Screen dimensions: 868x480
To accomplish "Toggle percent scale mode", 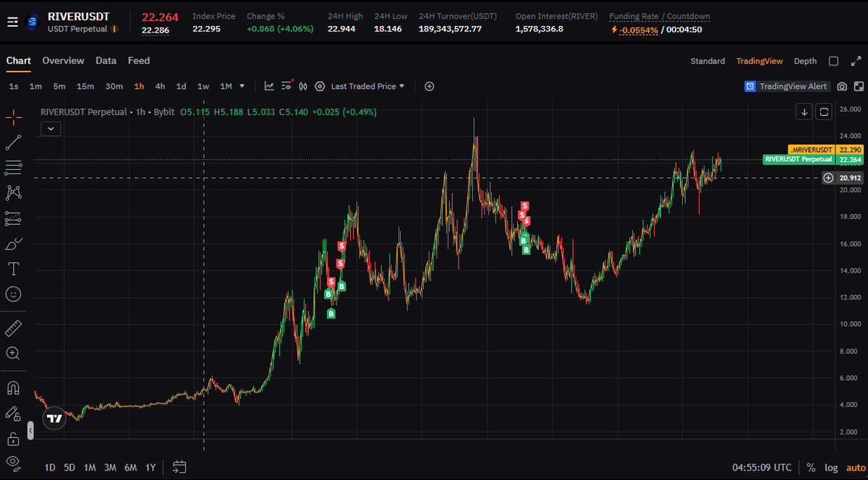I will tap(811, 468).
